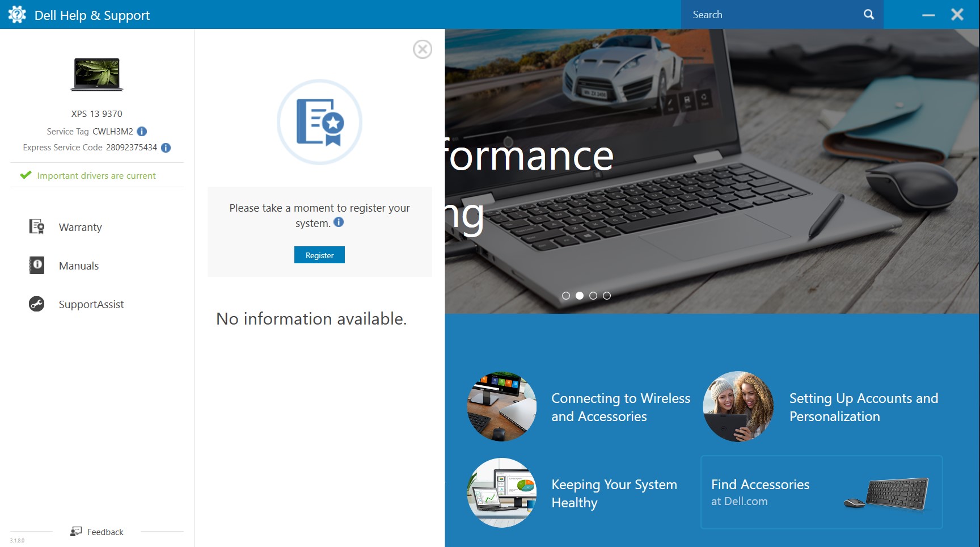Click the laptop hero banner image

[712, 171]
